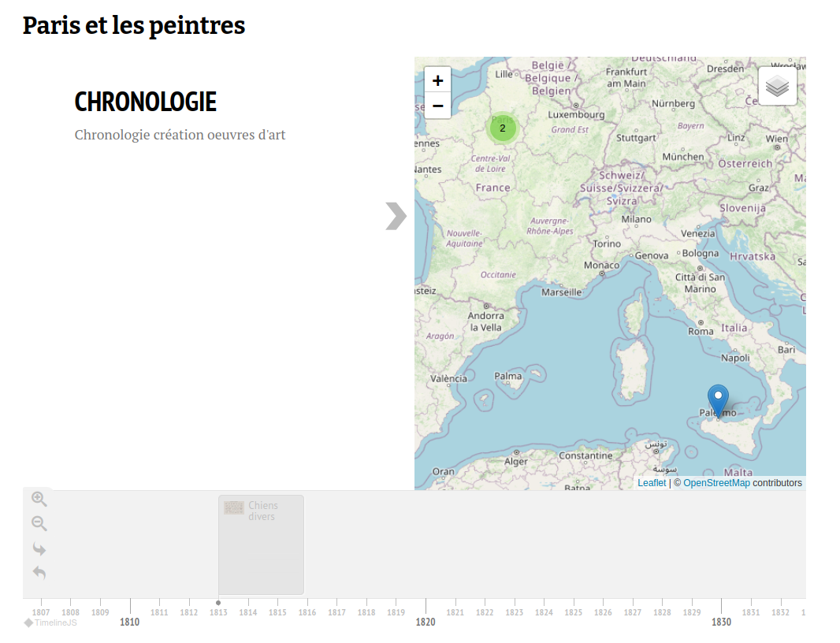Click the 1832 tick on time axis

(x=780, y=612)
